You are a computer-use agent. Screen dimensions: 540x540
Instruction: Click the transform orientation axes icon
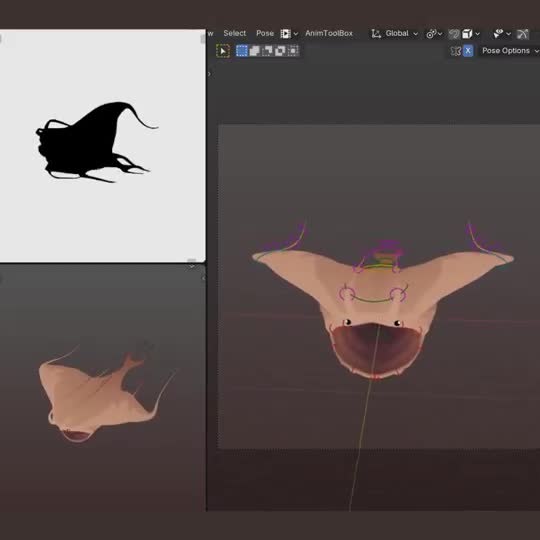pos(376,33)
